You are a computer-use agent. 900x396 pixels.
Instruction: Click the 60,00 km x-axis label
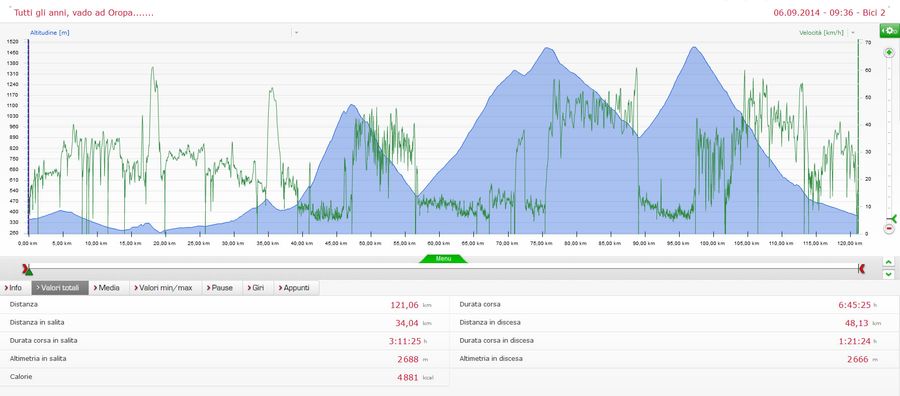tap(439, 243)
